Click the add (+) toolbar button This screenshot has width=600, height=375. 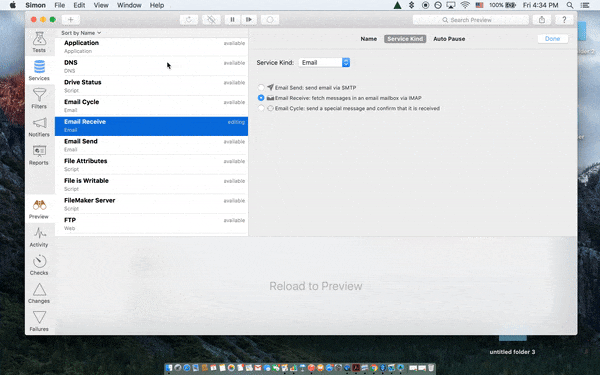tap(70, 20)
